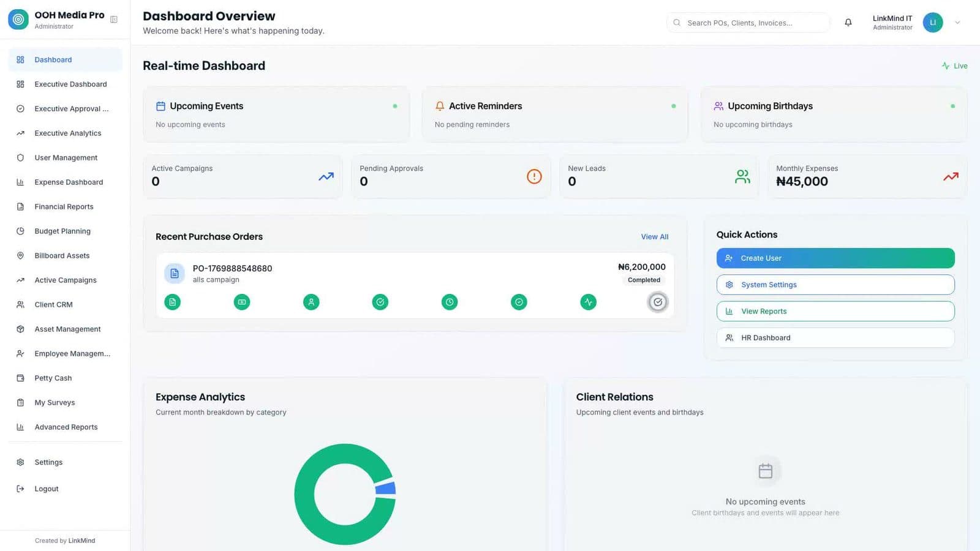Click New Leads people icon
Image resolution: width=980 pixels, height=551 pixels.
click(x=742, y=176)
